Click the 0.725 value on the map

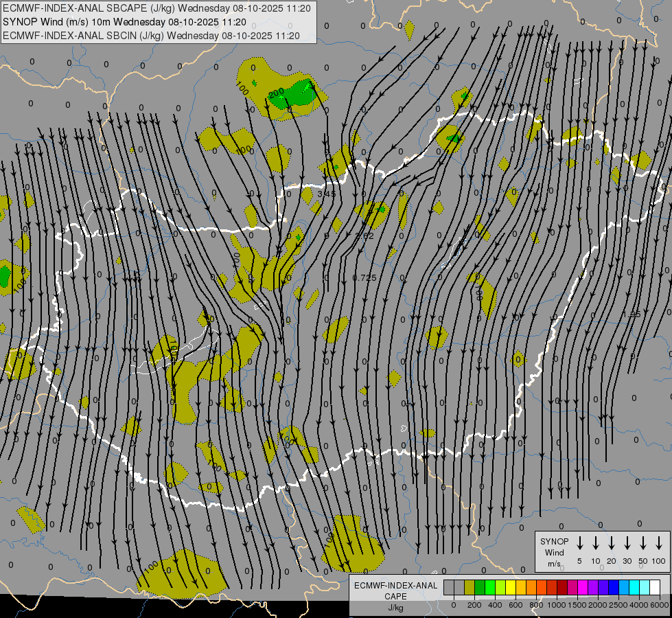point(364,277)
